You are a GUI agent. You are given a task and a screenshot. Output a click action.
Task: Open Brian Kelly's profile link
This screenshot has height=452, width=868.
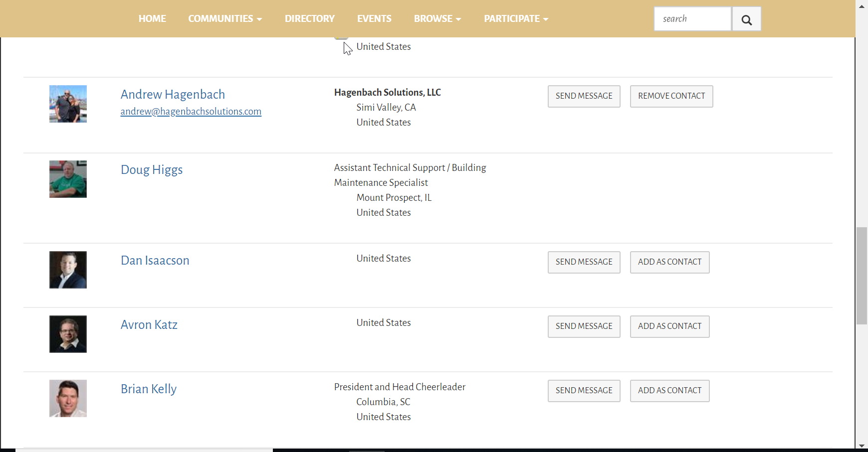pos(149,389)
